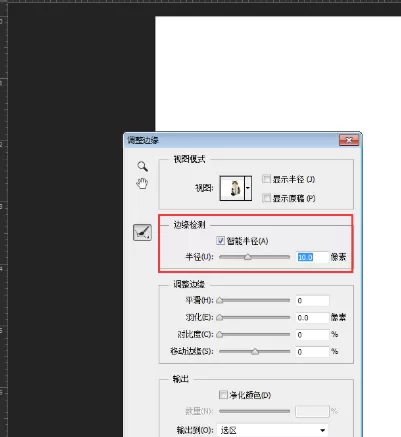Click the 平滑 (H) slider handle

coord(219,300)
